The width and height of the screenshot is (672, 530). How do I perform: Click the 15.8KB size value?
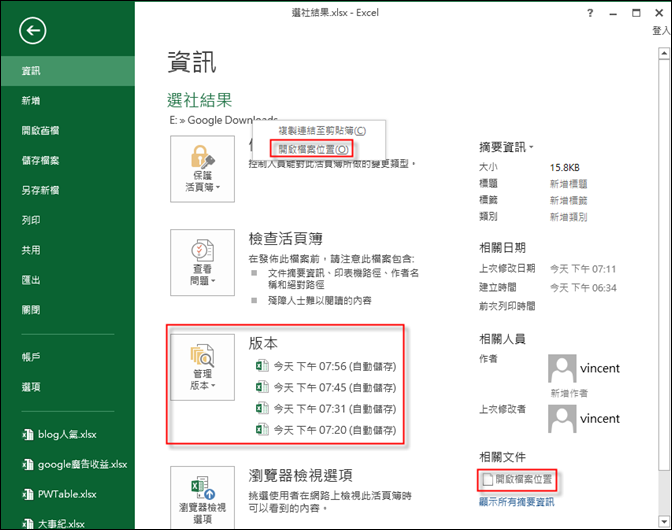(564, 168)
